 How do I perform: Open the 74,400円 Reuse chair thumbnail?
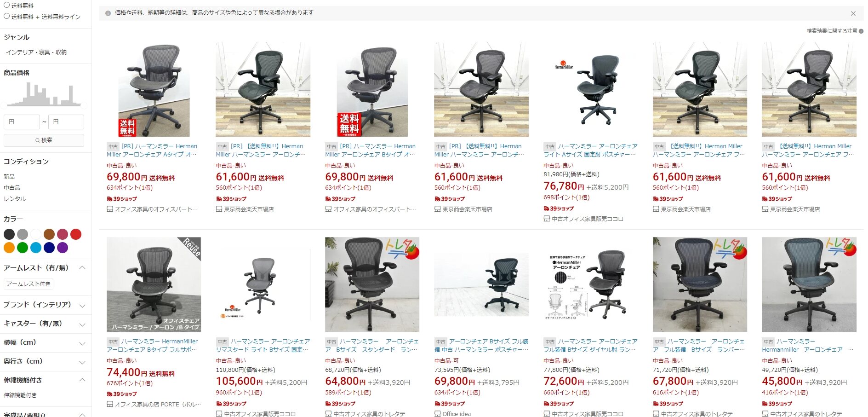[154, 284]
